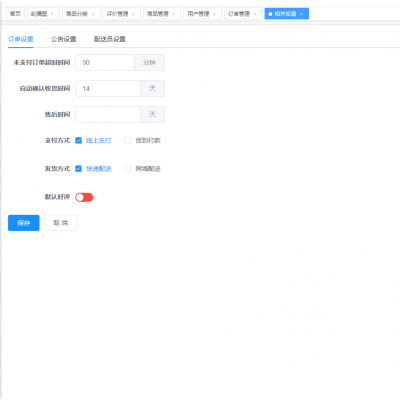
Task: Close the 订单管理 page tag
Action: (255, 14)
